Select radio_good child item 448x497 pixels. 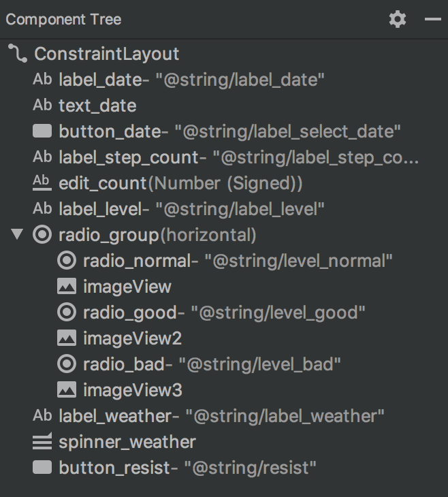[224, 313]
